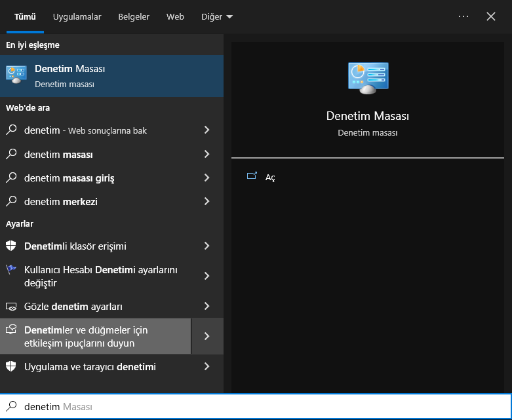Switch to the Tümü tab

click(x=25, y=16)
